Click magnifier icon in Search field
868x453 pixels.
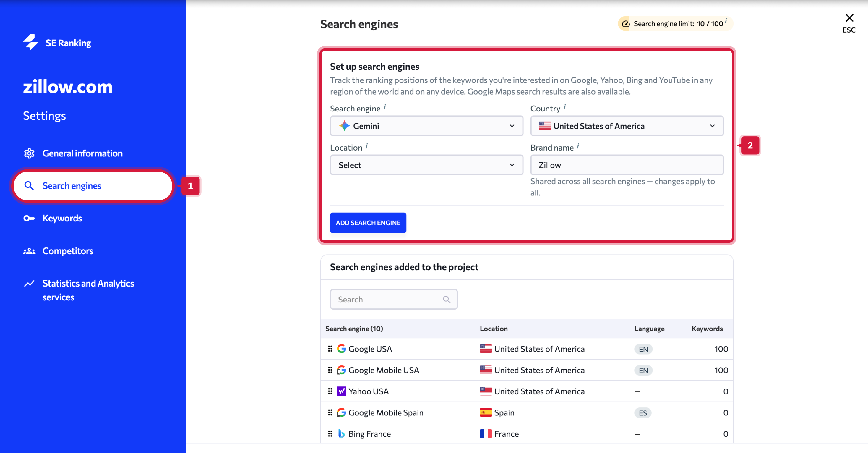(x=447, y=299)
